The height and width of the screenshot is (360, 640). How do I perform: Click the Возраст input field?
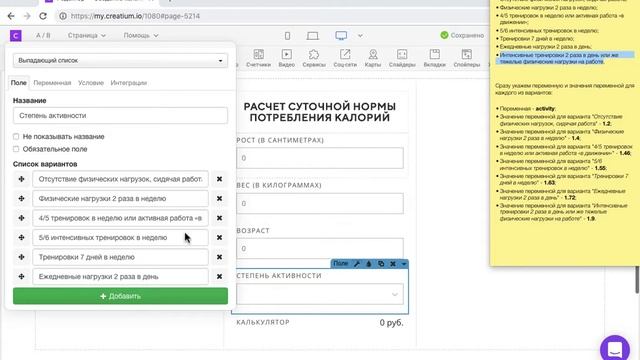(x=320, y=249)
